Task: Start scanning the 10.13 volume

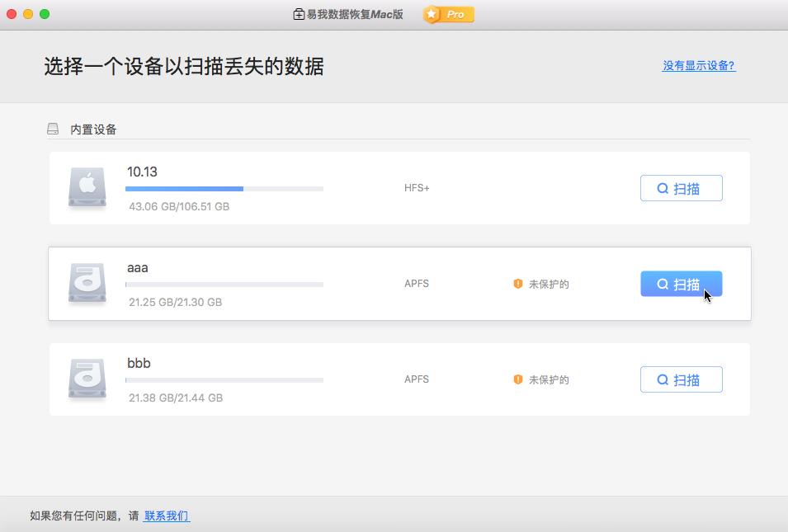Action: [681, 187]
